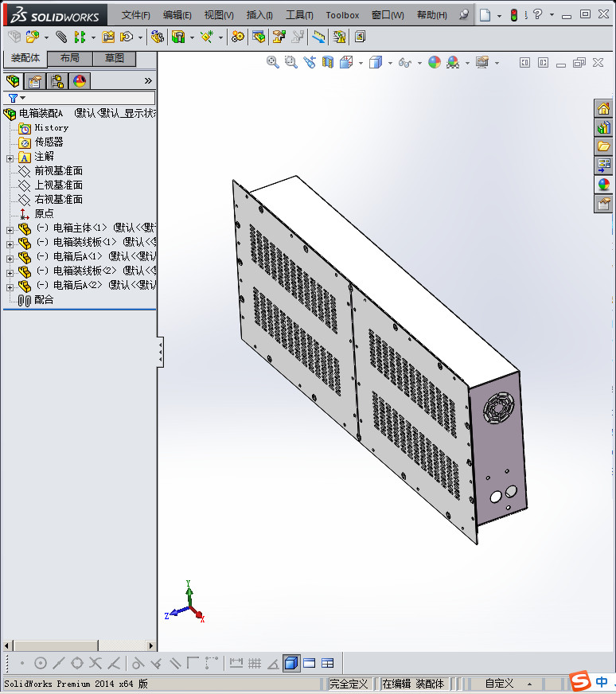This screenshot has width=616, height=694.
Task: Toggle the single window view button
Action: pos(310,663)
